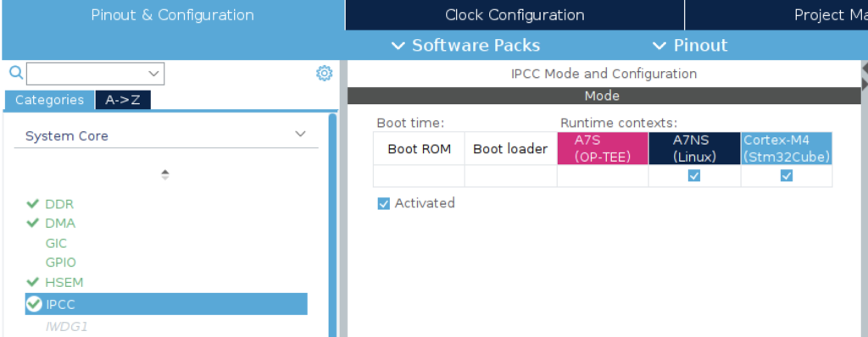The height and width of the screenshot is (337, 868).
Task: Toggle the Cortex-M4 (Stm32Cube) checkbox
Action: click(786, 175)
